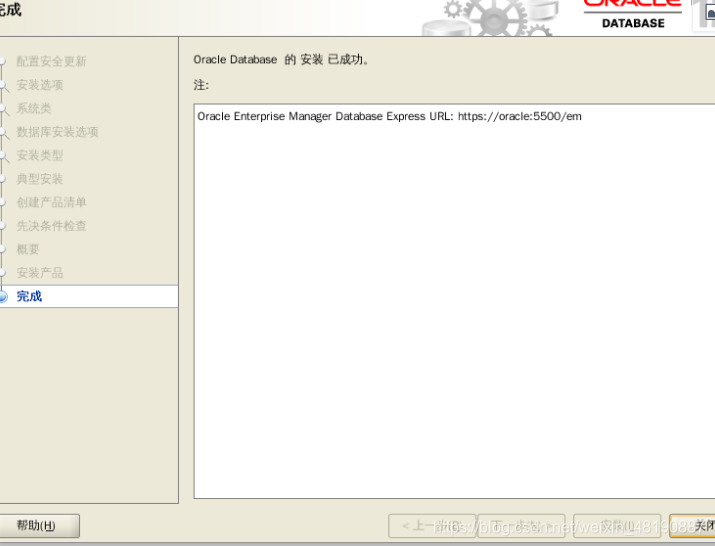Click the Enterprise Manager Express URL text

click(389, 116)
